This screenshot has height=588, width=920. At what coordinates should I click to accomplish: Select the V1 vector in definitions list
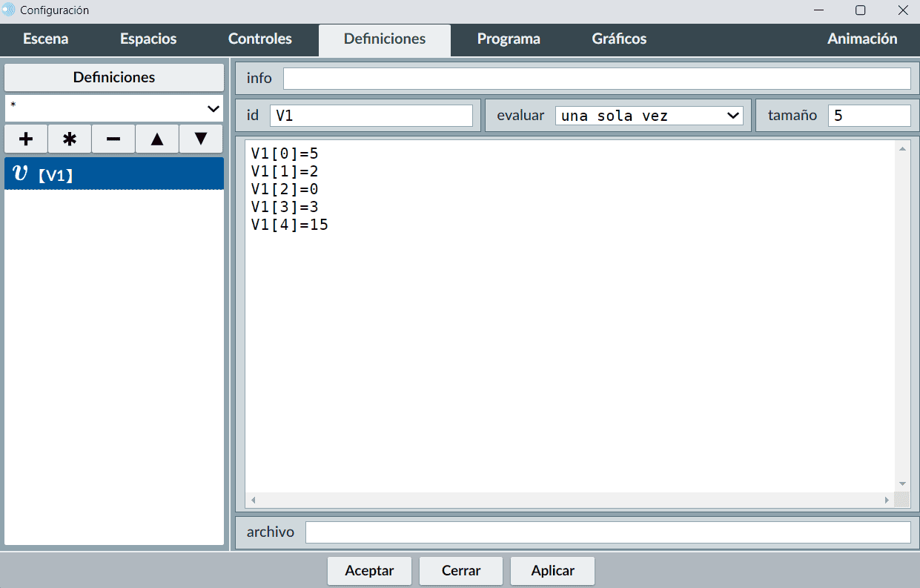coord(114,174)
